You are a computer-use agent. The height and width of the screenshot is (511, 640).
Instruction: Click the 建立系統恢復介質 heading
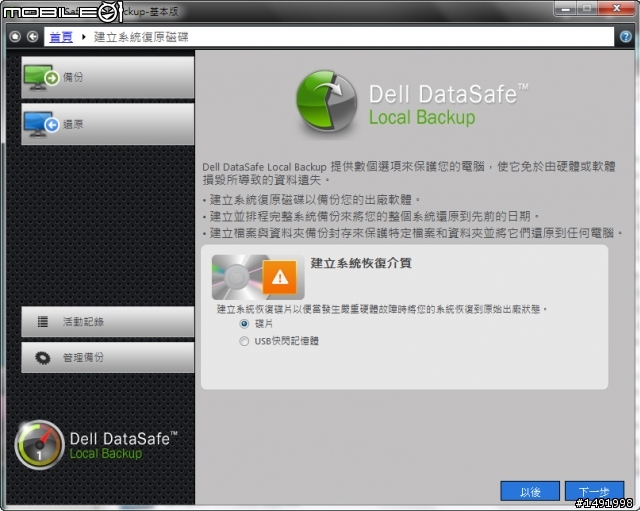361,263
